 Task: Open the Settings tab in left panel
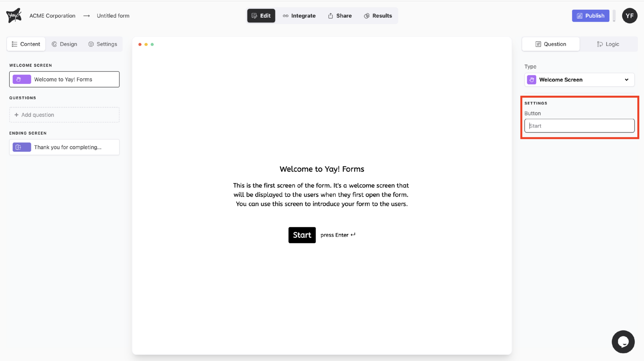pos(103,44)
